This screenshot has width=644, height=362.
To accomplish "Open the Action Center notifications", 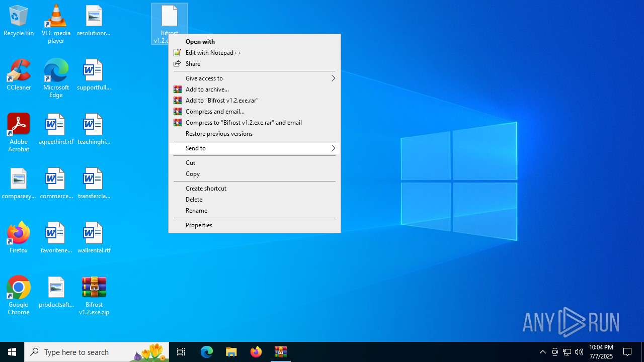I will 628,352.
